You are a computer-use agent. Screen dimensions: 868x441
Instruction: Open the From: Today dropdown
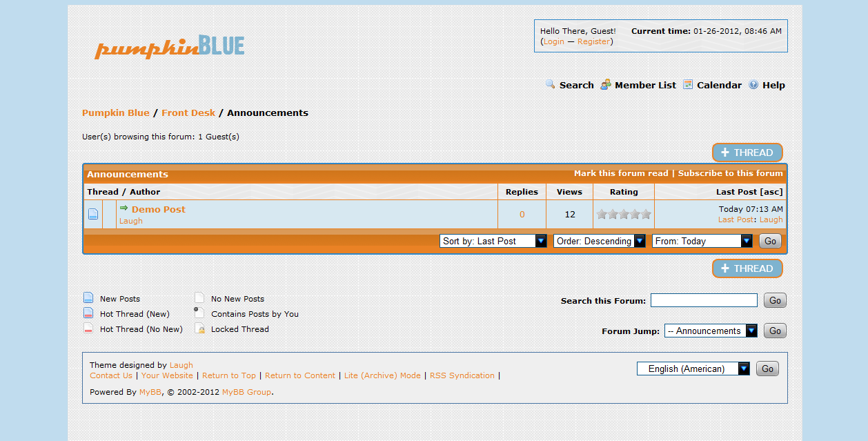point(702,241)
